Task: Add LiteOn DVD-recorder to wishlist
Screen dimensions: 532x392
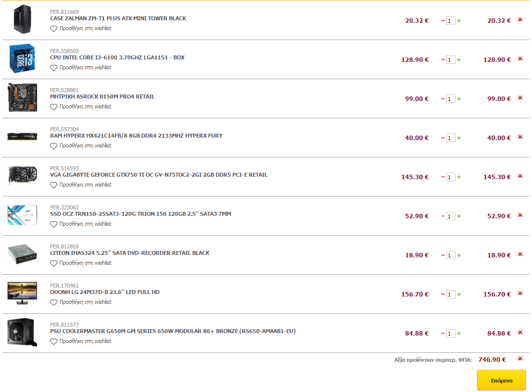Action: point(81,263)
